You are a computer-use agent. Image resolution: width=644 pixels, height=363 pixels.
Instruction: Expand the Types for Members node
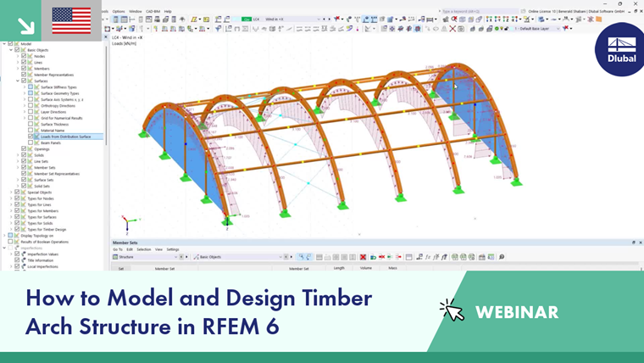point(11,211)
